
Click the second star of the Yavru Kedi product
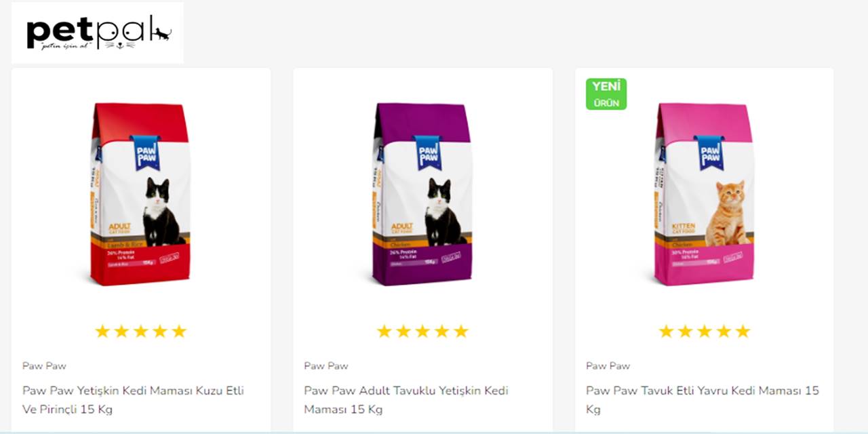click(686, 331)
